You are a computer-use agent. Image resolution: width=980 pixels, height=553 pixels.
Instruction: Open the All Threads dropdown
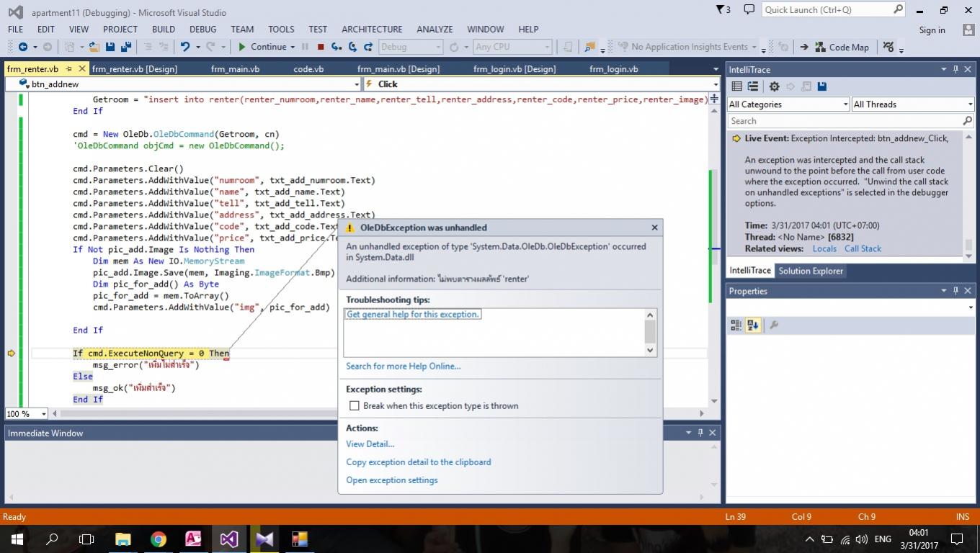coord(912,104)
